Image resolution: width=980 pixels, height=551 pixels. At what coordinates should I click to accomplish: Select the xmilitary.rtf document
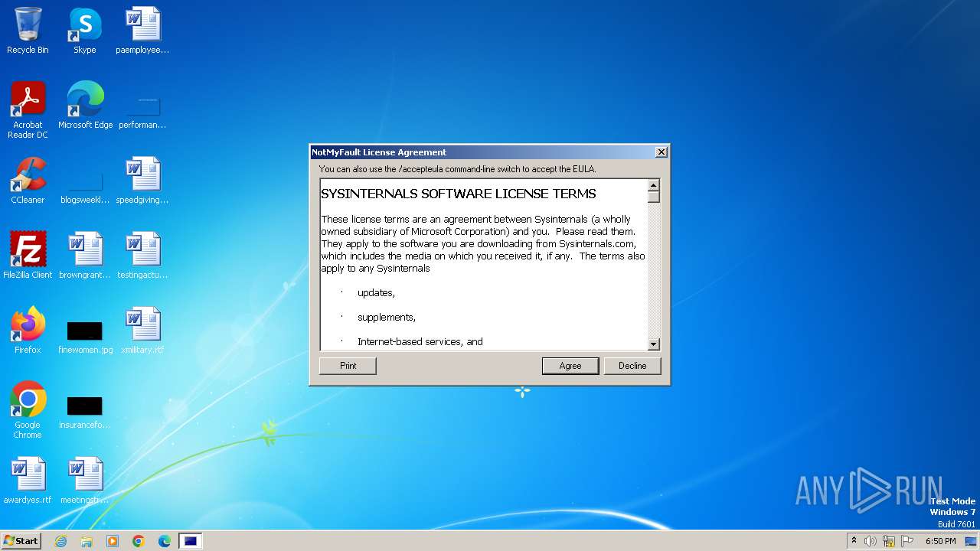pyautogui.click(x=142, y=330)
